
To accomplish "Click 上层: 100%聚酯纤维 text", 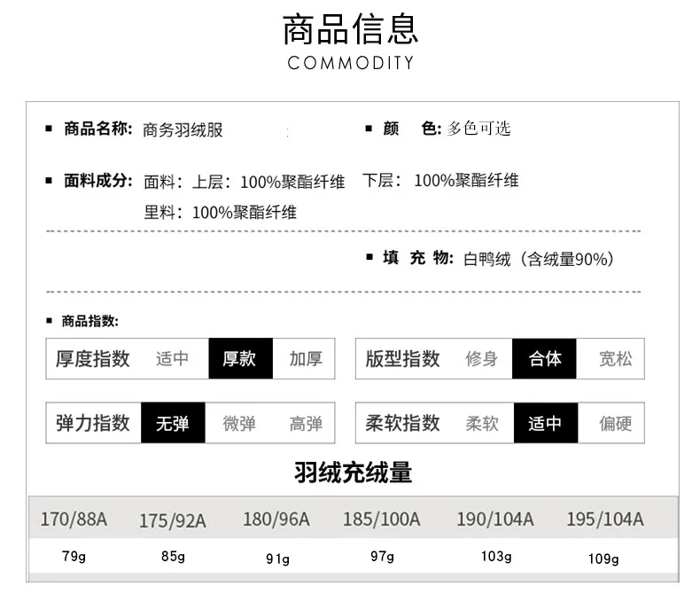I will pyautogui.click(x=268, y=182).
